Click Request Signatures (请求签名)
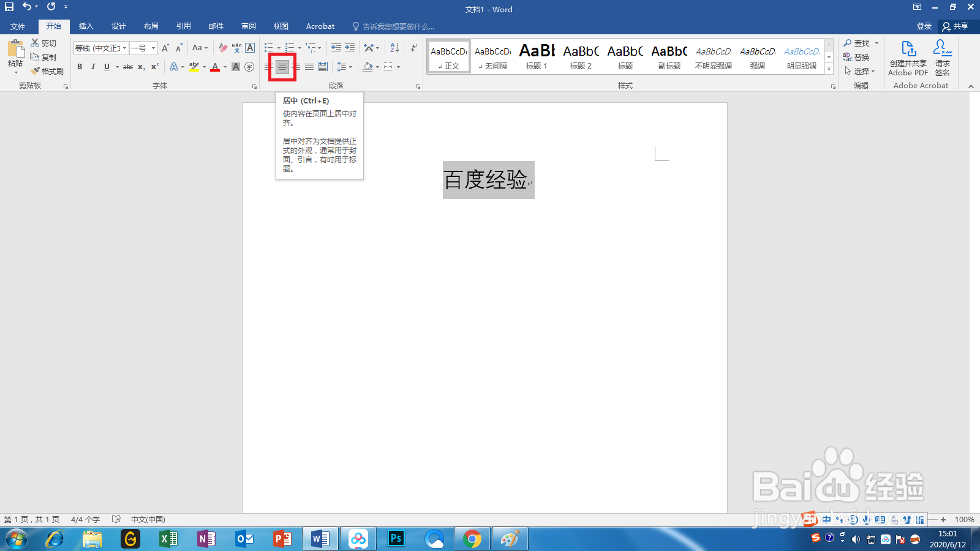 click(x=943, y=58)
